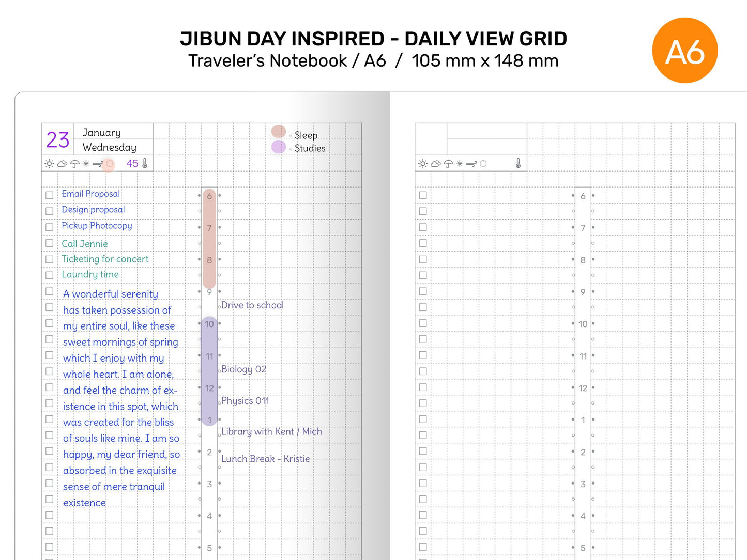
Task: Click the orange A6 badge
Action: coord(685,51)
